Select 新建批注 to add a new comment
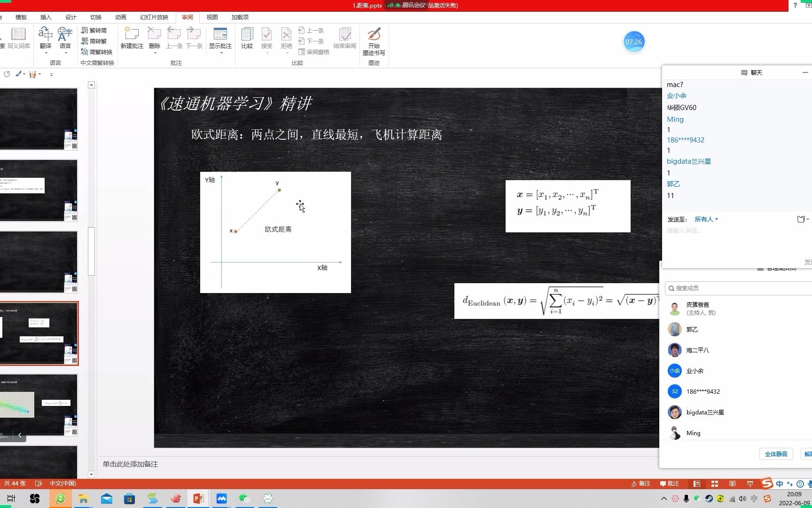This screenshot has height=508, width=812. pos(132,38)
